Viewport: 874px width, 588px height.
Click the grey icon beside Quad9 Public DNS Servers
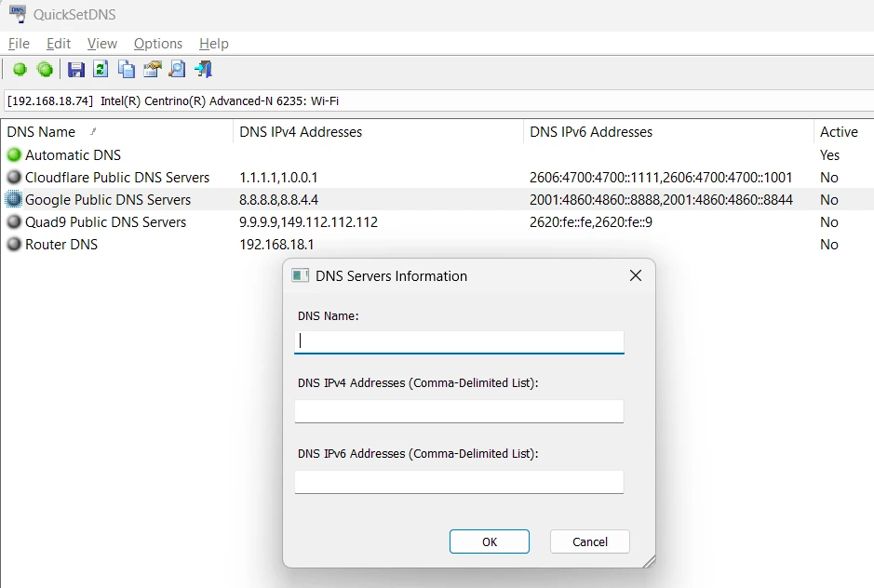coord(14,221)
